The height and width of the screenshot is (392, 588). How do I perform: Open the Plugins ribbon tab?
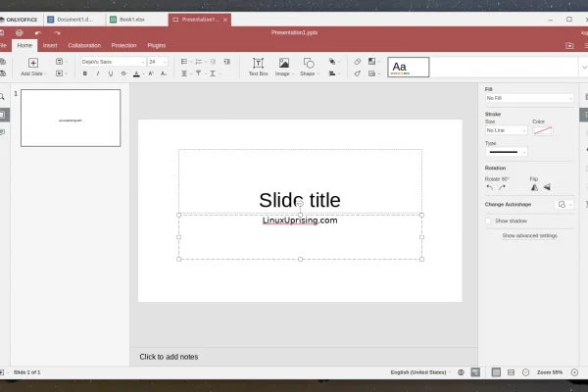coord(157,45)
